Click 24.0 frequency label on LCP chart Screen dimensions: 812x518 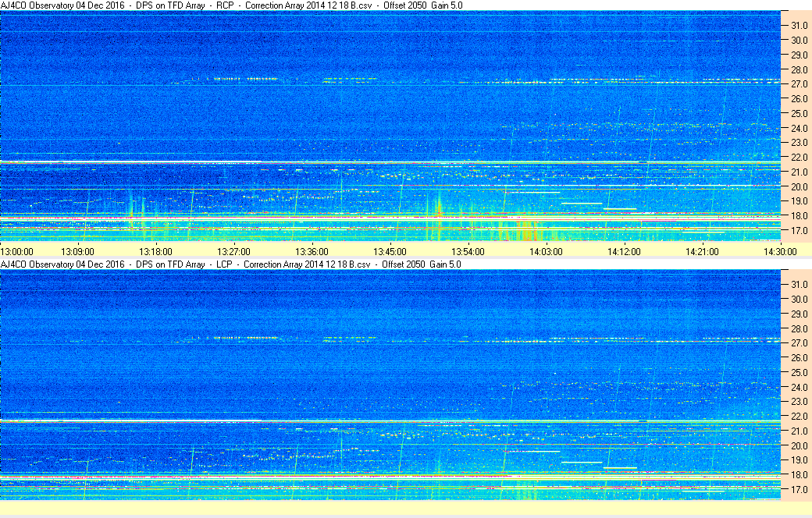click(799, 387)
